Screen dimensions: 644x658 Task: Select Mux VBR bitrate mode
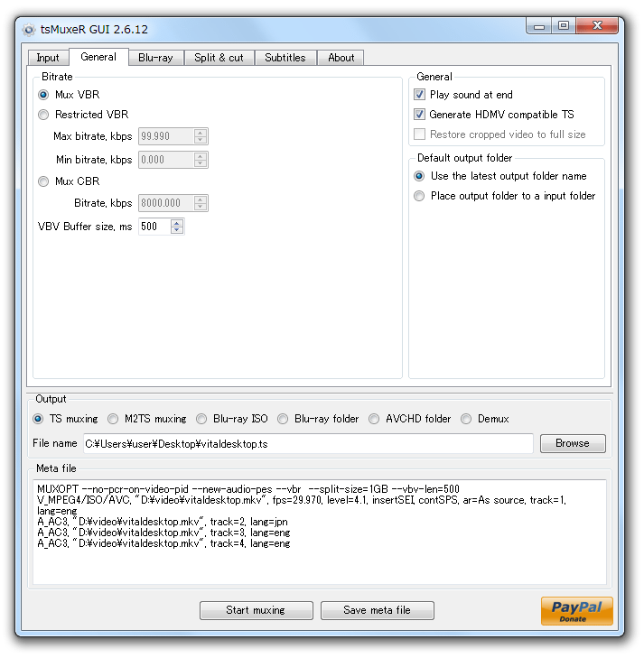tap(43, 95)
